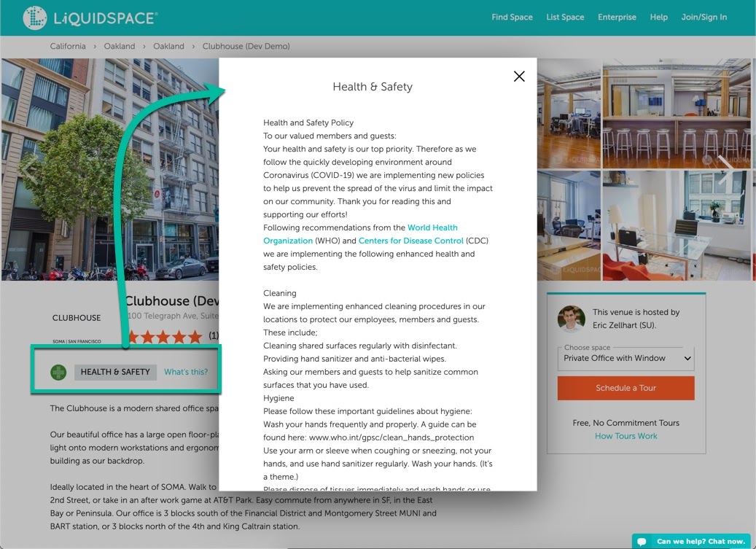756x549 pixels.
Task: Open the Choose space dropdown
Action: (x=626, y=359)
